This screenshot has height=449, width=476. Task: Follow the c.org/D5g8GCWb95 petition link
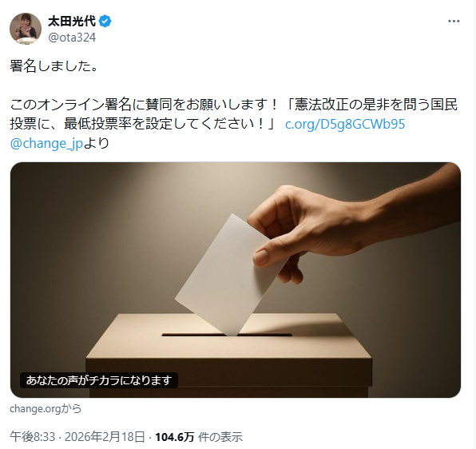pyautogui.click(x=345, y=124)
